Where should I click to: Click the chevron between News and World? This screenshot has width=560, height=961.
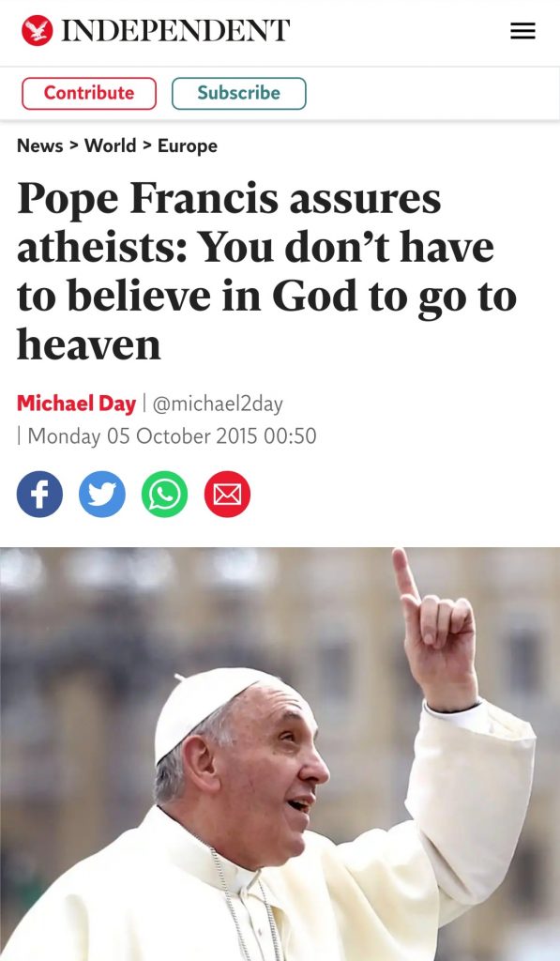[74, 145]
